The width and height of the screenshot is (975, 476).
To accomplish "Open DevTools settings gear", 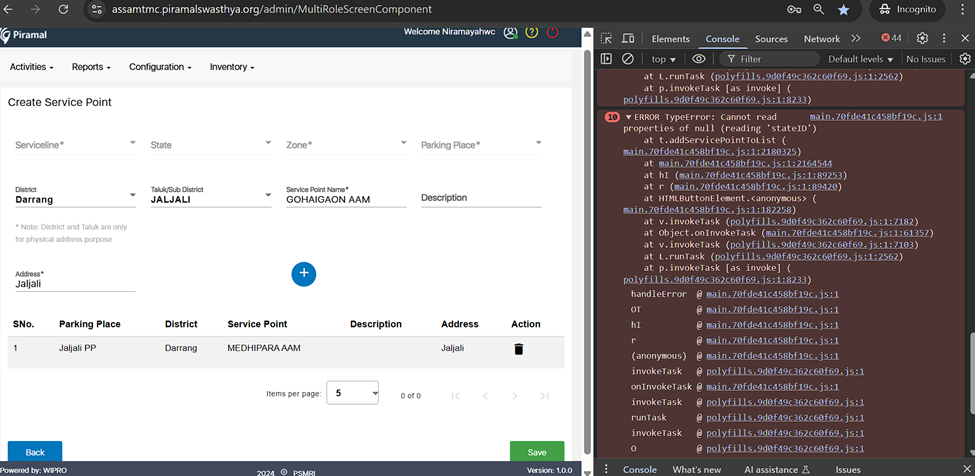I will (x=922, y=39).
